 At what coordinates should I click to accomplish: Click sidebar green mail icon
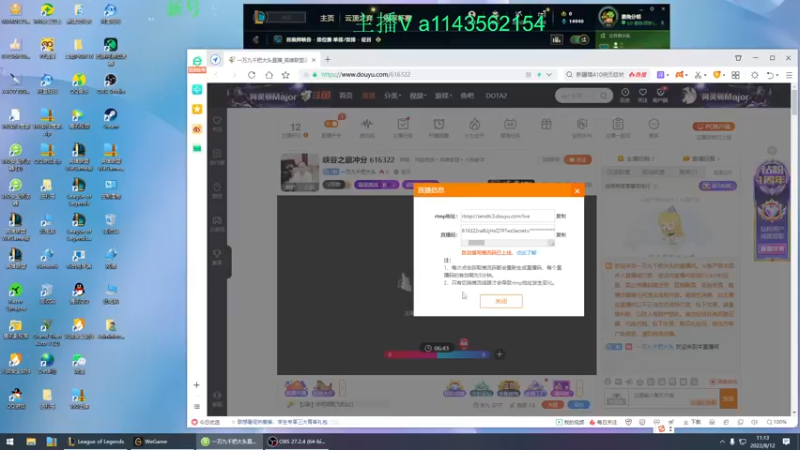(197, 148)
